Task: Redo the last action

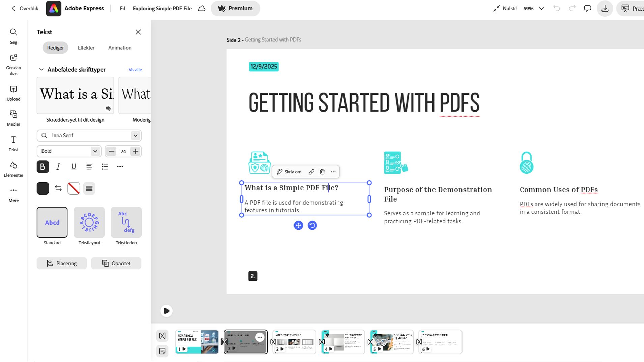Action: 572,8
